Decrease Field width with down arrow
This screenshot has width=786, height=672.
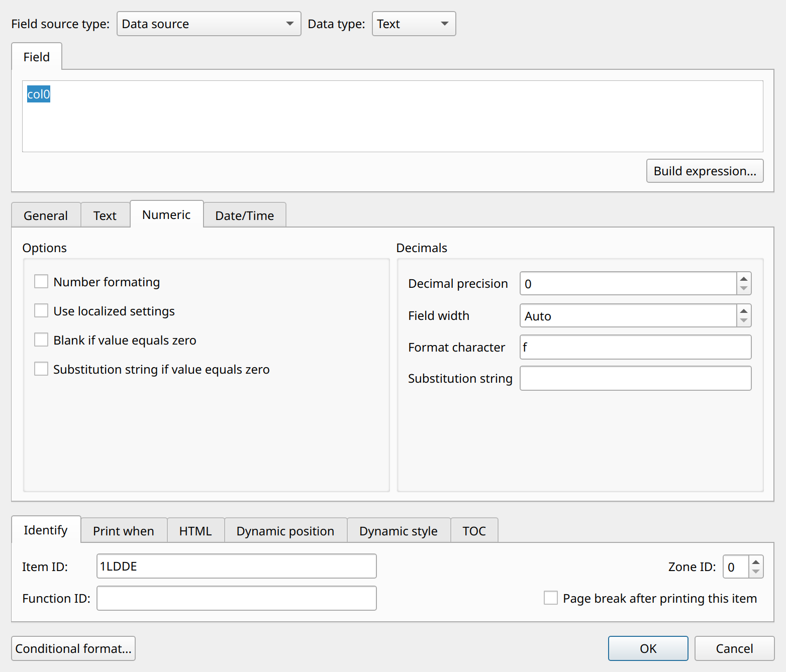744,321
